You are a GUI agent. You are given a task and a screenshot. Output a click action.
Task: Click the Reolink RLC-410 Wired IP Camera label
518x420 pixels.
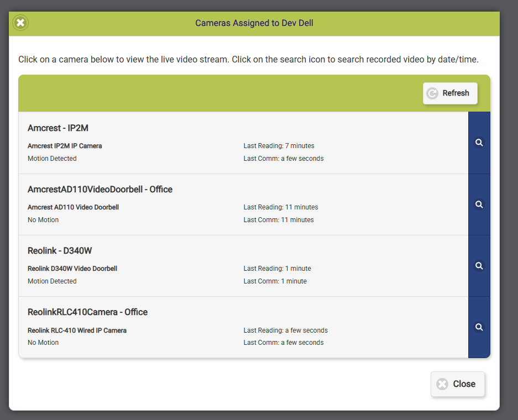(x=77, y=330)
